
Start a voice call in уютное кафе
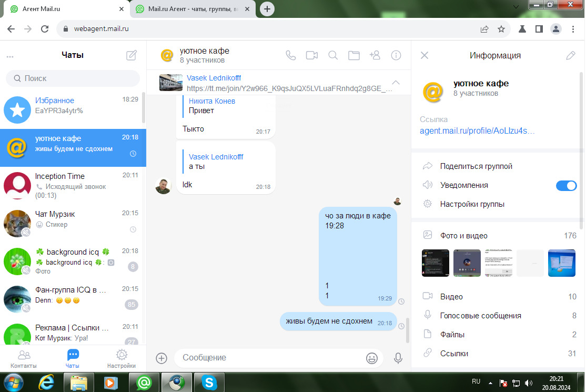291,55
